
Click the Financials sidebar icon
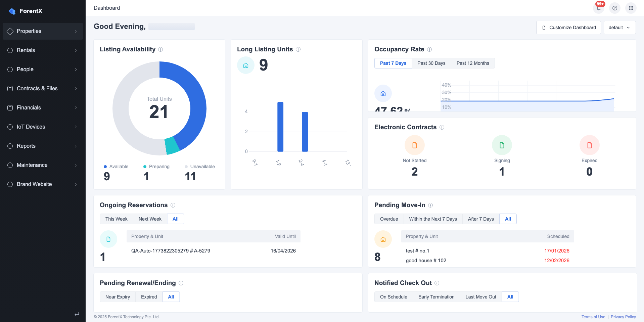pyautogui.click(x=10, y=108)
